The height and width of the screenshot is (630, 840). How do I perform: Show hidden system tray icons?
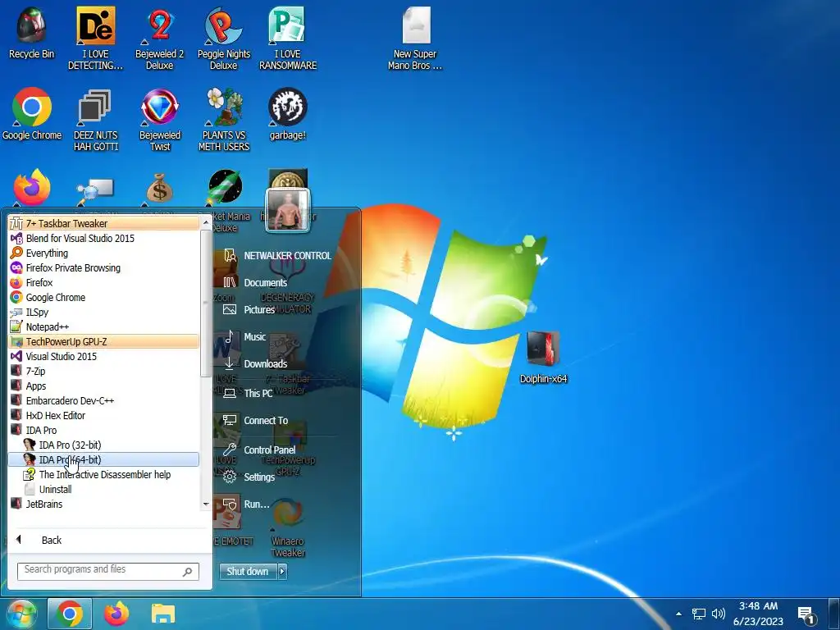(x=679, y=614)
